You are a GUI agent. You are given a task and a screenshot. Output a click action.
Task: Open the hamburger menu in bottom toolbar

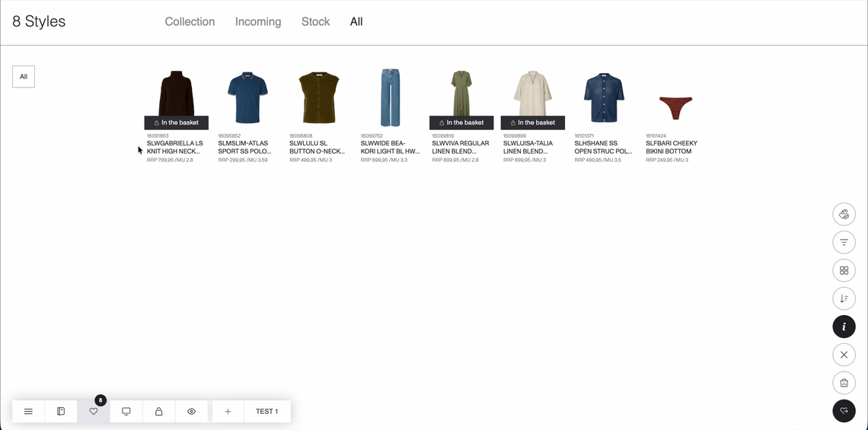[28, 412]
